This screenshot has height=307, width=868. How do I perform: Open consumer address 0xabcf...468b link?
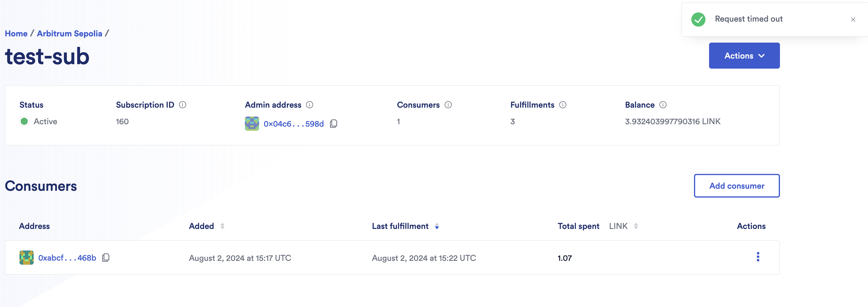click(67, 258)
